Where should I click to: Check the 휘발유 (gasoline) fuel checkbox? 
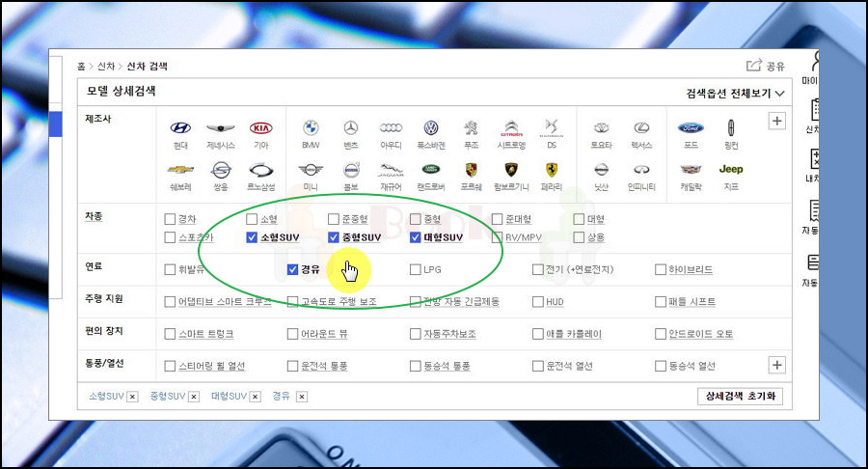[x=170, y=269]
